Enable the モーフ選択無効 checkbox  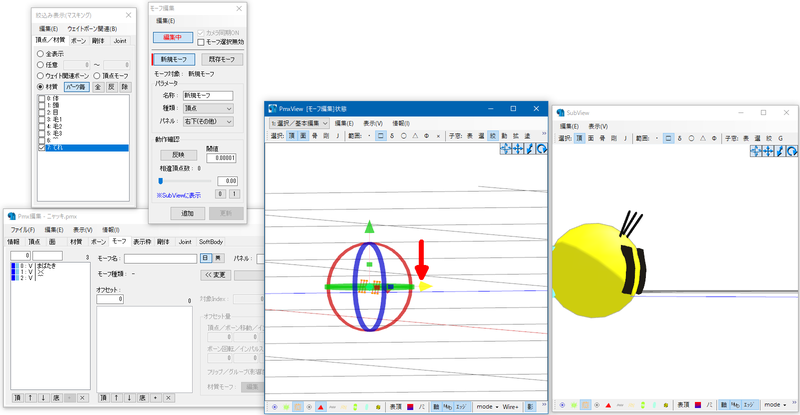coord(201,42)
